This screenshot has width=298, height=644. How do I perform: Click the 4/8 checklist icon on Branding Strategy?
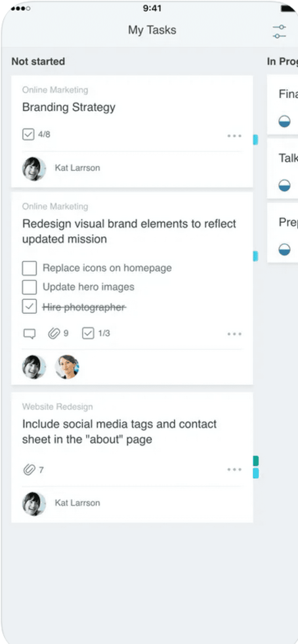click(x=28, y=134)
